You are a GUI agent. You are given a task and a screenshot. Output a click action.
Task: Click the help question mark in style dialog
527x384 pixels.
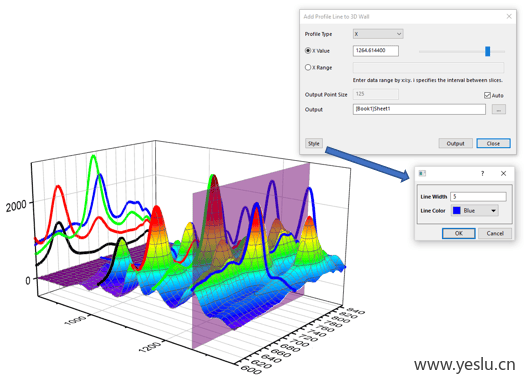[482, 173]
